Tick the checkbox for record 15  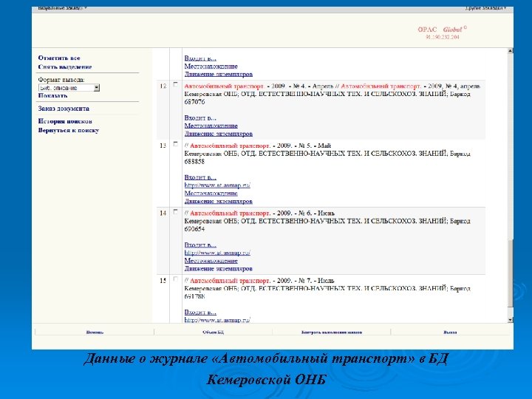pos(175,279)
